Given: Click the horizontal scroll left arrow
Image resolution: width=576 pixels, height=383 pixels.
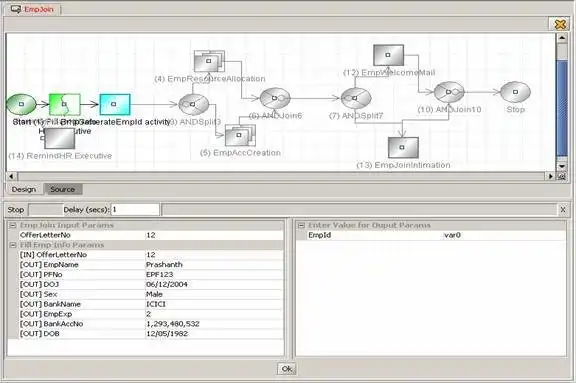Looking at the screenshot, I should (x=11, y=176).
